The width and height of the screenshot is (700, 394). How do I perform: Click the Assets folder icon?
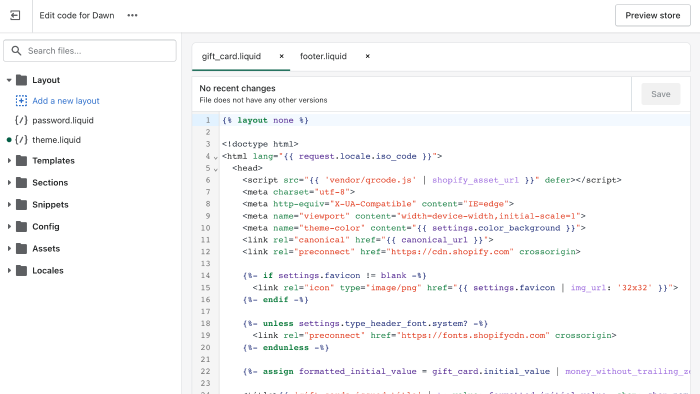21,249
